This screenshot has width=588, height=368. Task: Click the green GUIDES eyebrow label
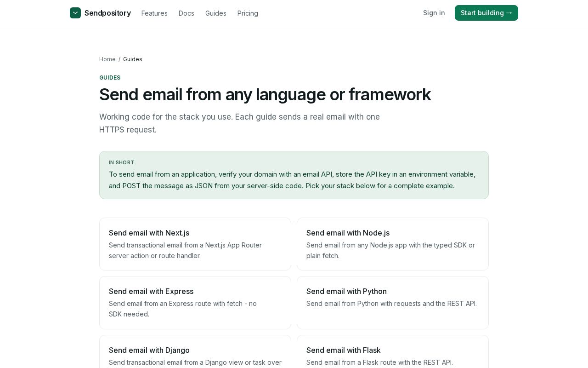tap(110, 78)
